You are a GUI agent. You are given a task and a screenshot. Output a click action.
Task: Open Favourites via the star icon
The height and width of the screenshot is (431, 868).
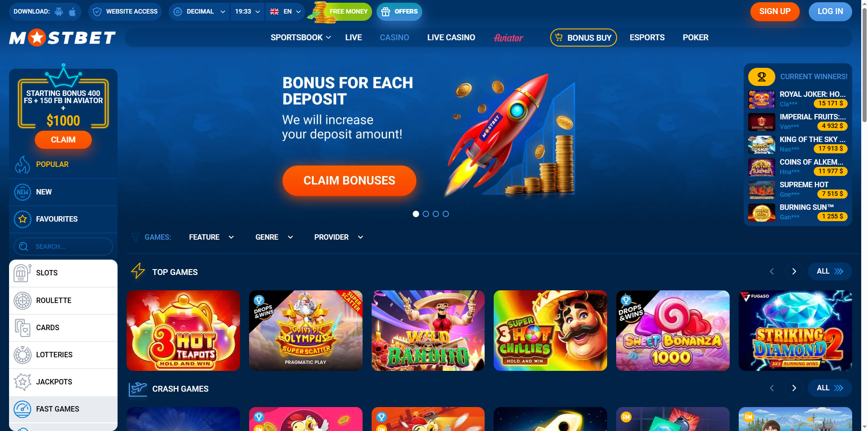tap(22, 219)
